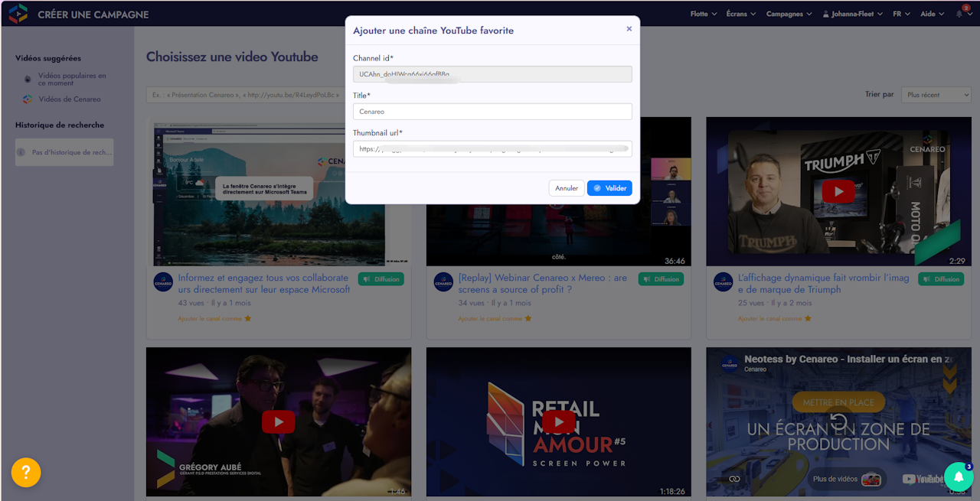
Task: Click the Channel id field
Action: coord(492,74)
